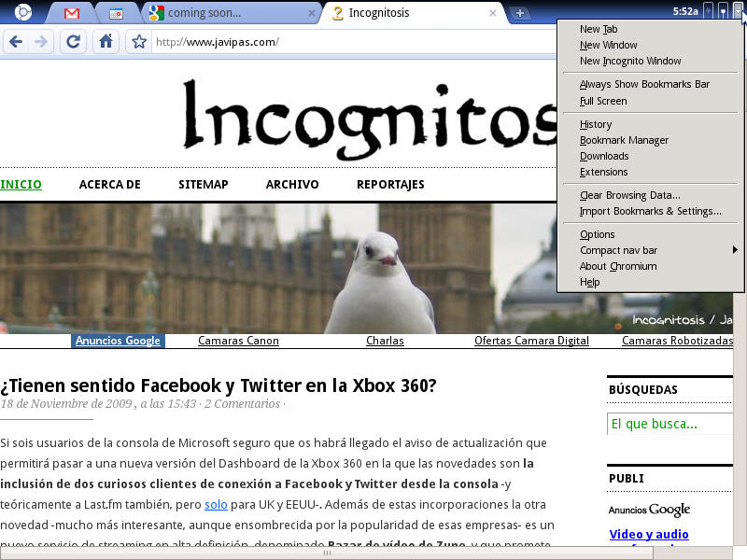Screen dimensions: 747x560
Task: Bookmark this page with the star
Action: [139, 42]
